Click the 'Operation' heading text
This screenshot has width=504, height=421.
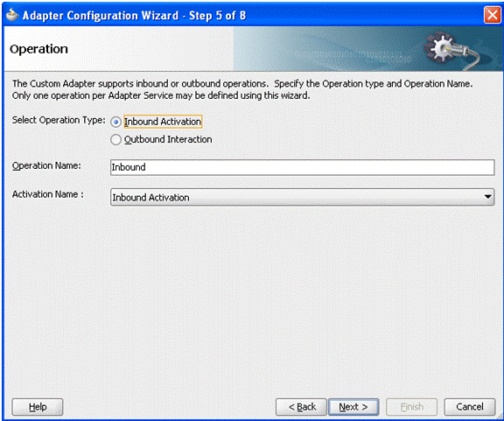click(38, 49)
